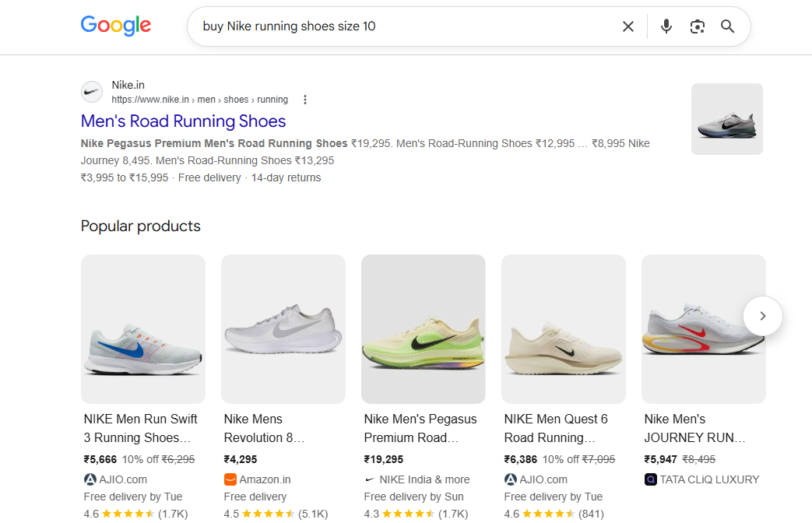Click the ₹19,295 product card price
The height and width of the screenshot is (523, 812).
pyautogui.click(x=383, y=459)
